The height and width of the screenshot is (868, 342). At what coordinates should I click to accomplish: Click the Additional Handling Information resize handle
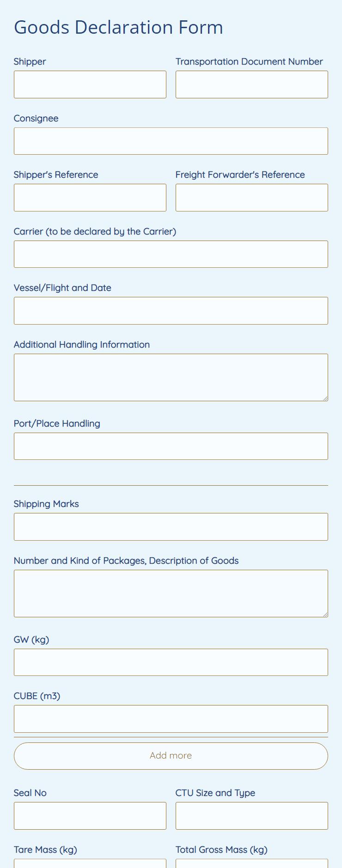pos(325,398)
